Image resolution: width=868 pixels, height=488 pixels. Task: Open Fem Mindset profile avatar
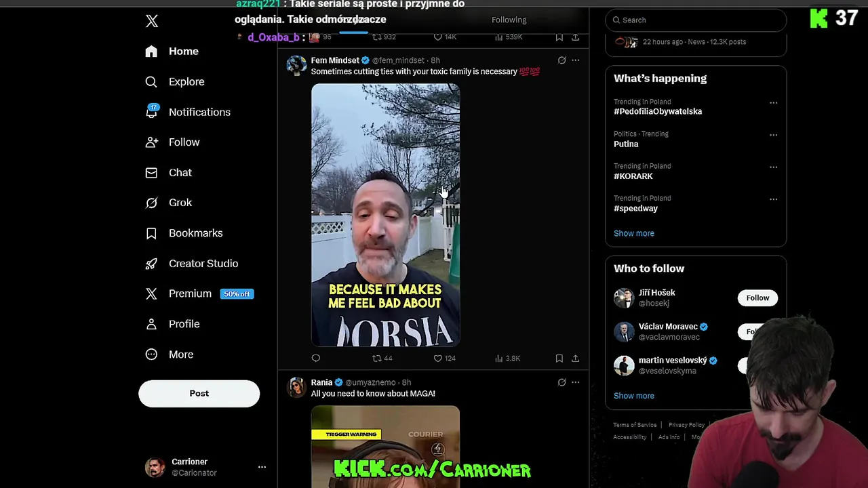(296, 65)
